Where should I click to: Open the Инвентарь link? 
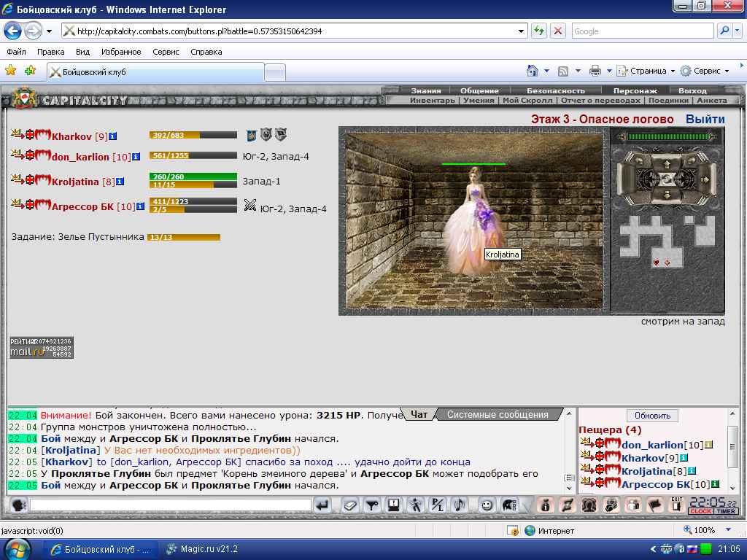(x=432, y=101)
